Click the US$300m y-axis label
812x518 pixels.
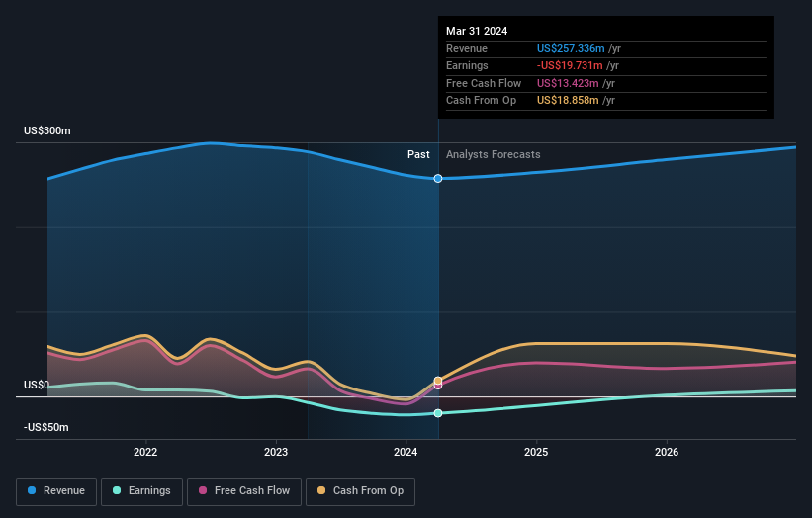[x=47, y=130]
